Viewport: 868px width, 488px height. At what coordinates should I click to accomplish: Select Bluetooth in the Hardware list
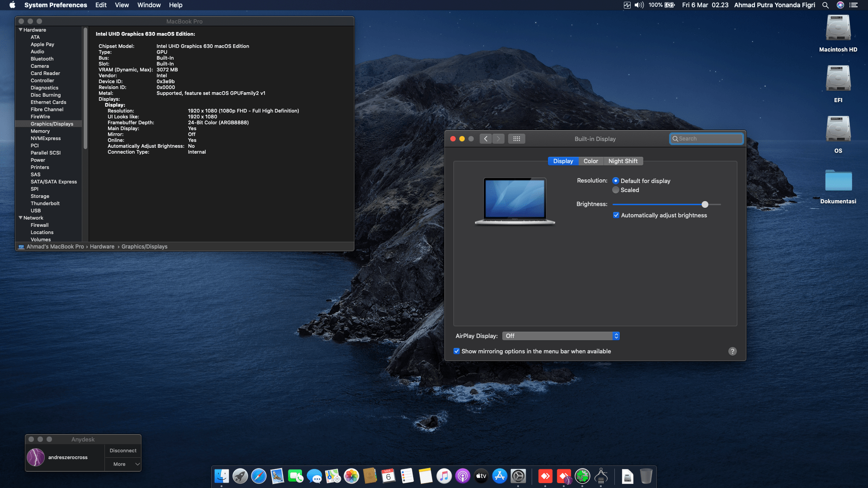coord(42,59)
